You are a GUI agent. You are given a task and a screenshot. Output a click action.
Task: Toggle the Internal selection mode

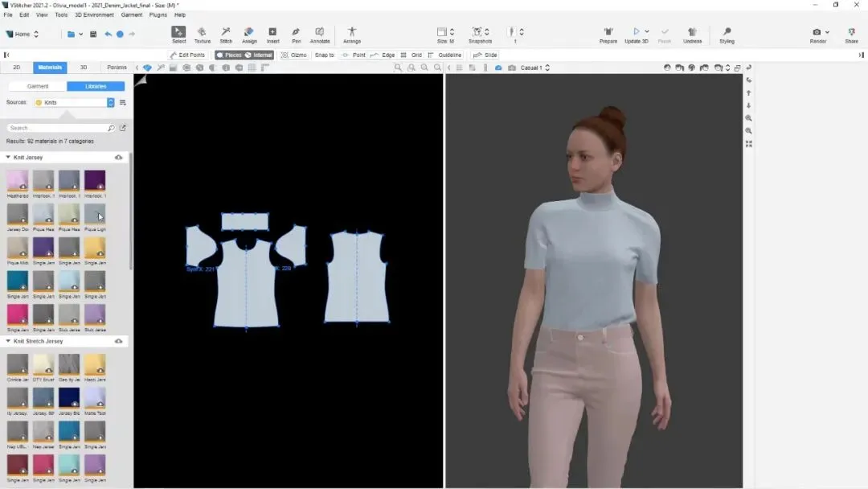pyautogui.click(x=260, y=55)
